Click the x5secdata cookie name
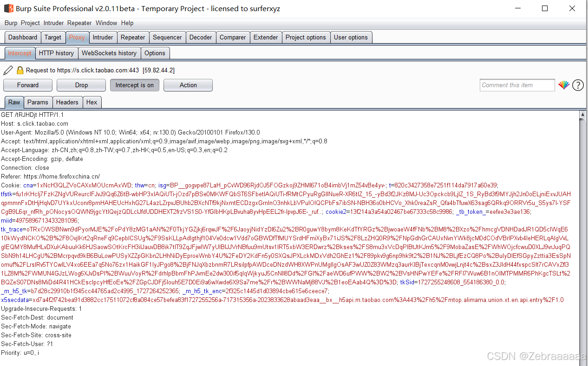Screen dimensions: 588x366 click(x=14, y=300)
